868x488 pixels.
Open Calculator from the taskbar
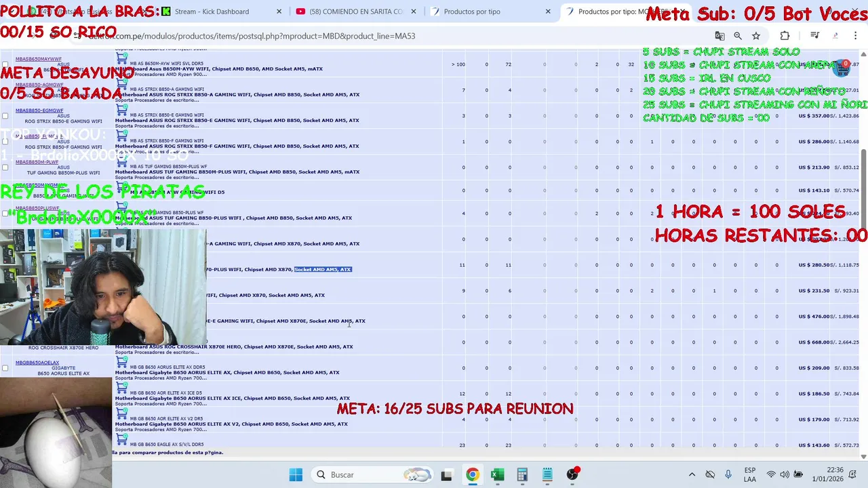(522, 474)
